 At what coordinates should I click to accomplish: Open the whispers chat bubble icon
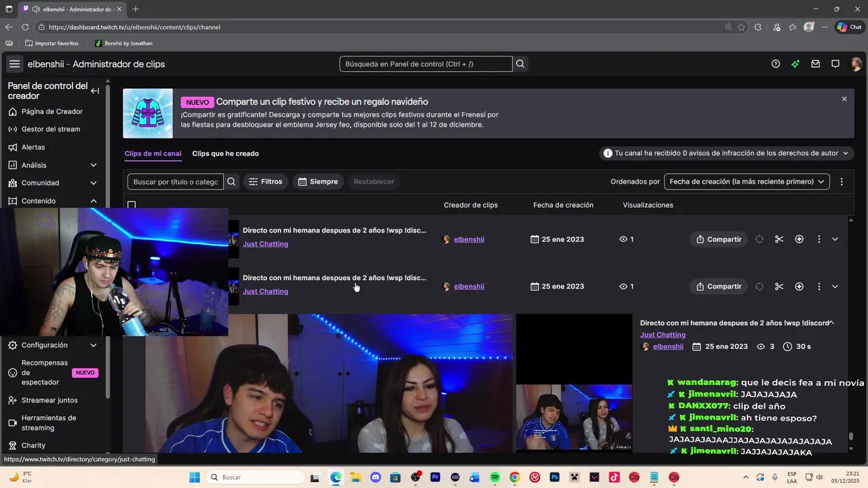coord(835,64)
